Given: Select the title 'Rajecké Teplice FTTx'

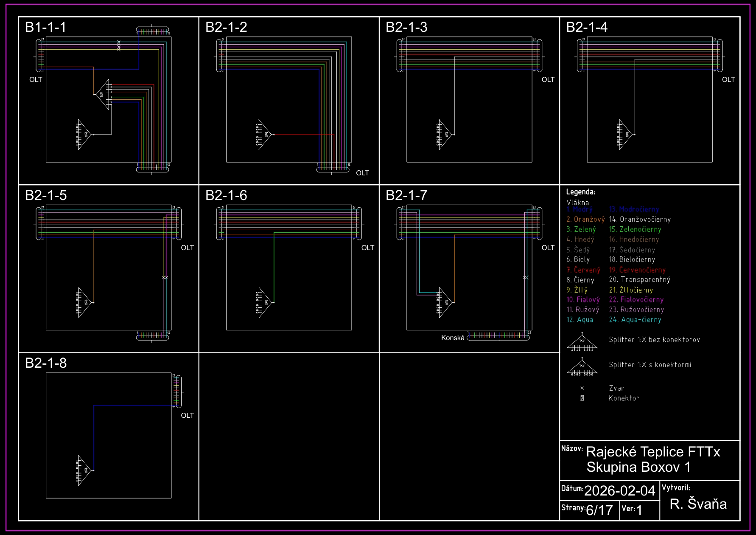Looking at the screenshot, I should click(x=652, y=452).
